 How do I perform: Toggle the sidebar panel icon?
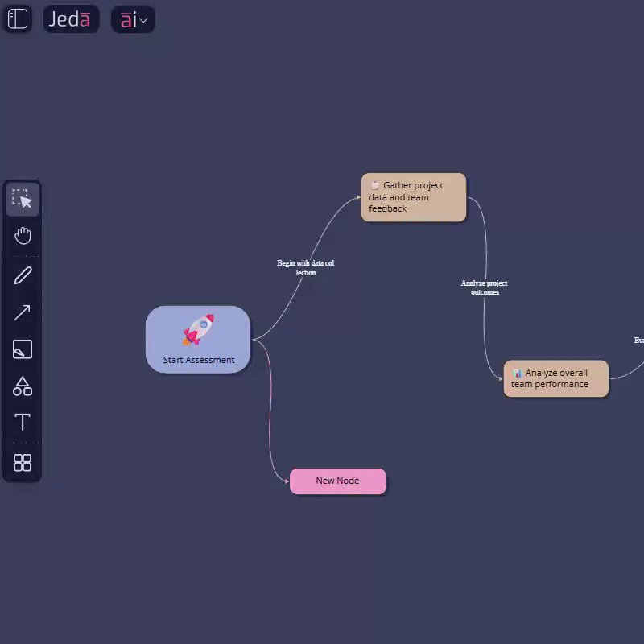click(x=18, y=19)
